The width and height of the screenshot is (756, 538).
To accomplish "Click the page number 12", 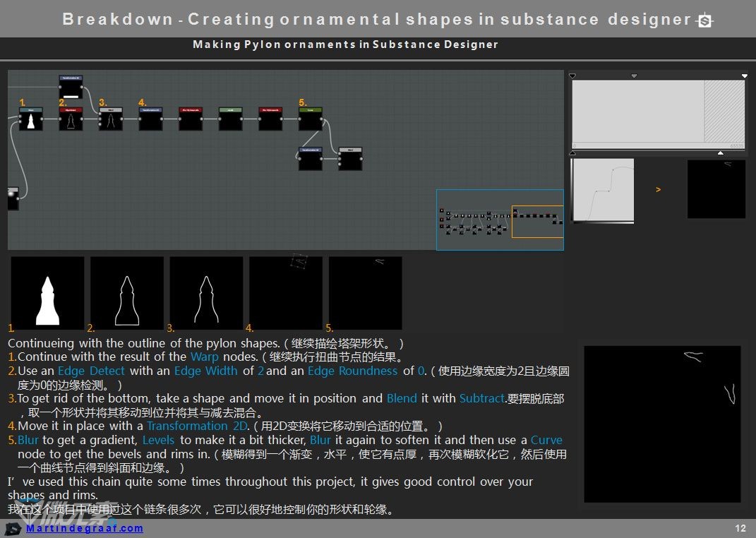I will [x=740, y=528].
